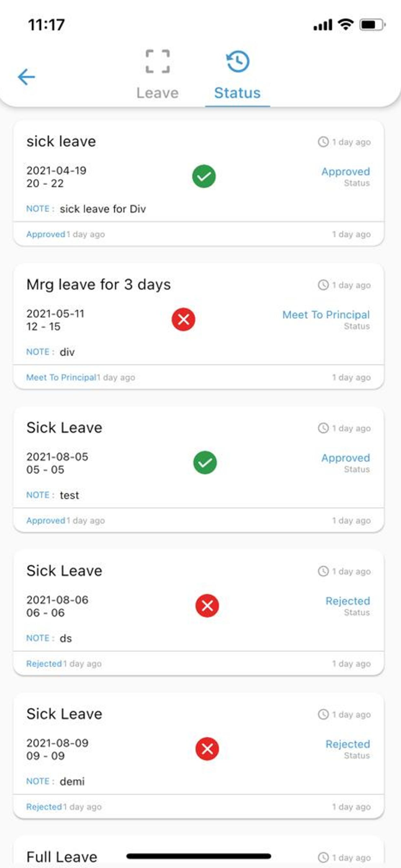
Task: Tap Meet To Principal footer label
Action: (61, 378)
